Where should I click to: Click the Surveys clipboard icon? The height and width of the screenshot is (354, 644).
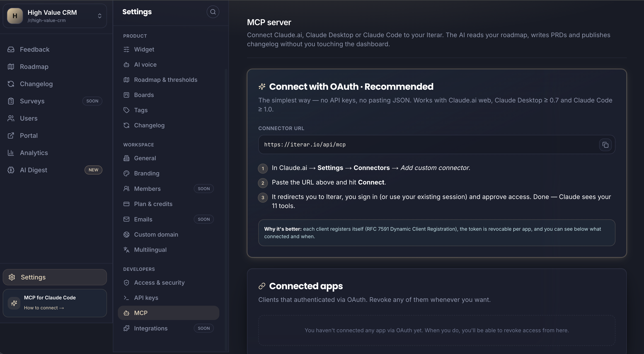(x=11, y=101)
